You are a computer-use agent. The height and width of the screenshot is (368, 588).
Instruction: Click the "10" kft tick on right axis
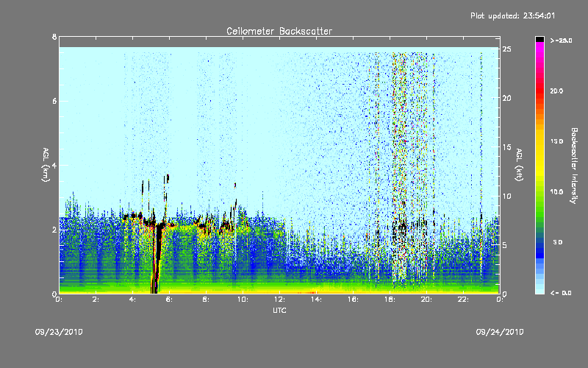(506, 196)
